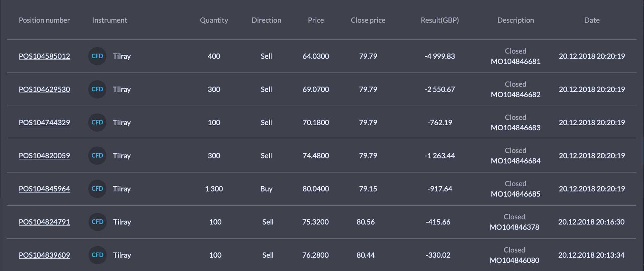Sort entries by the Date column
644x271 pixels.
pos(592,20)
